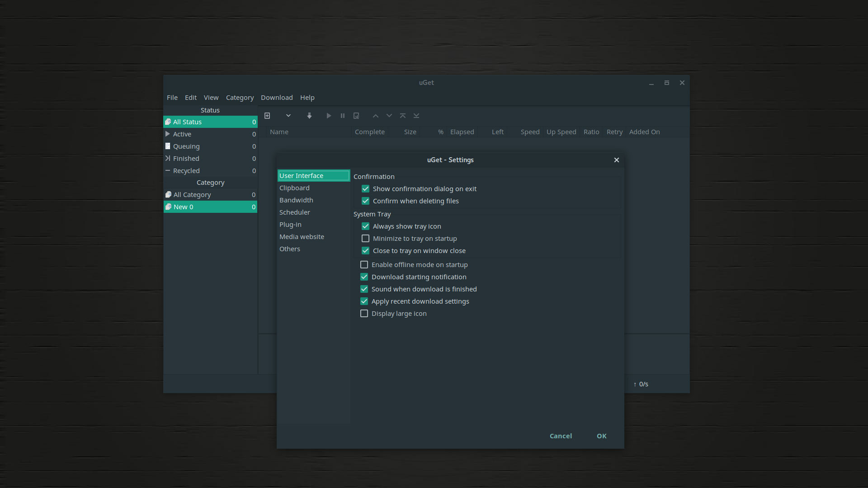Select the New 0 category in sidebar
868x488 pixels.
[183, 206]
